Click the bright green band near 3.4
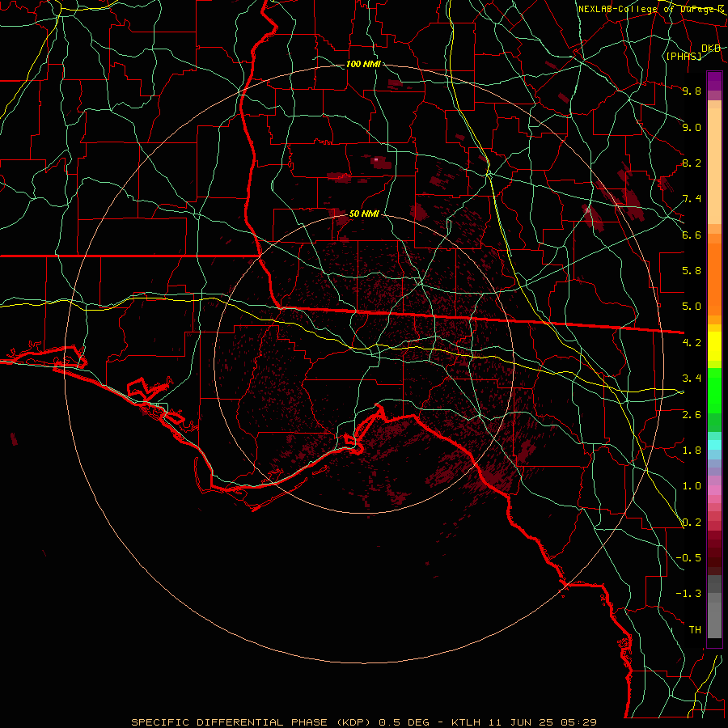This screenshot has height=728, width=728. pos(714,390)
